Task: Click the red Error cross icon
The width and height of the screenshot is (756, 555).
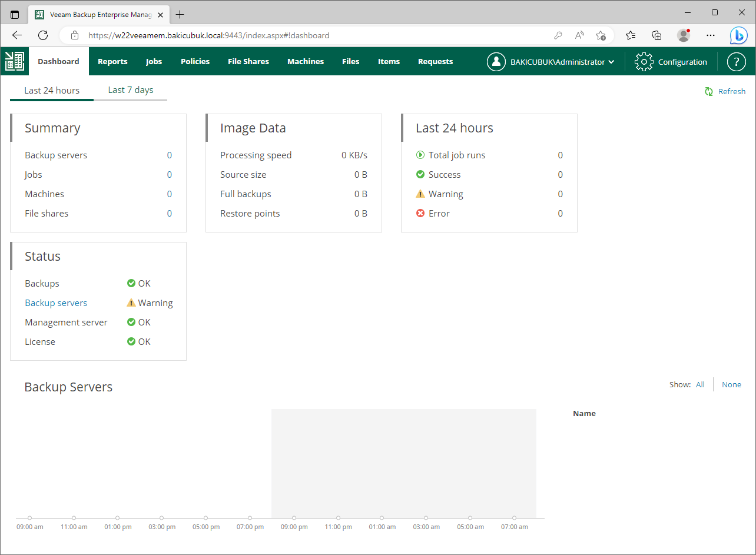Action: pyautogui.click(x=420, y=214)
